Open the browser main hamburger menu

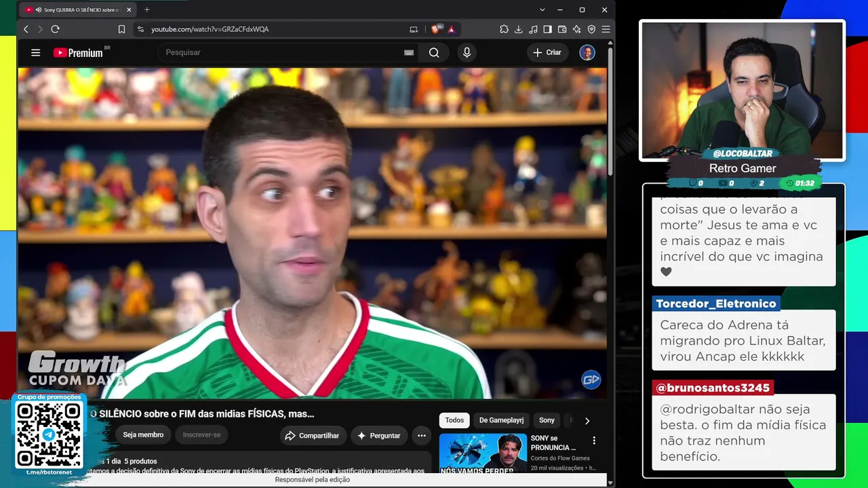coord(606,29)
